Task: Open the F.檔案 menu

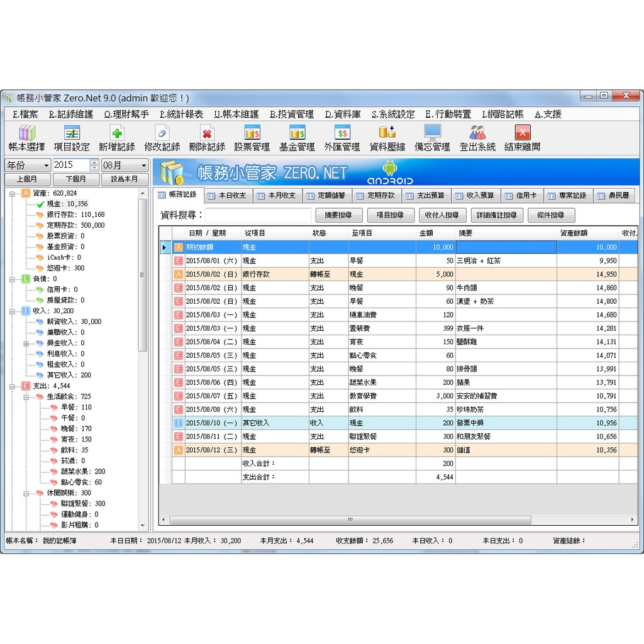Action: tap(25, 114)
